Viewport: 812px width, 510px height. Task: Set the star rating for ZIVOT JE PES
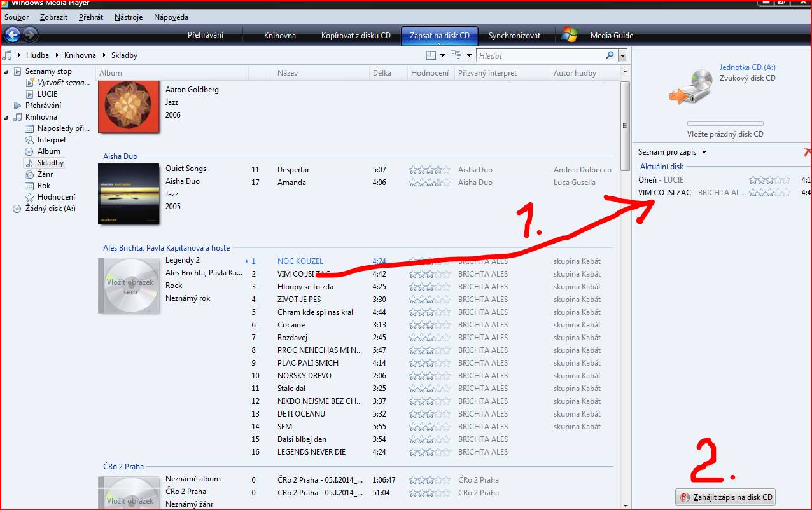[430, 300]
